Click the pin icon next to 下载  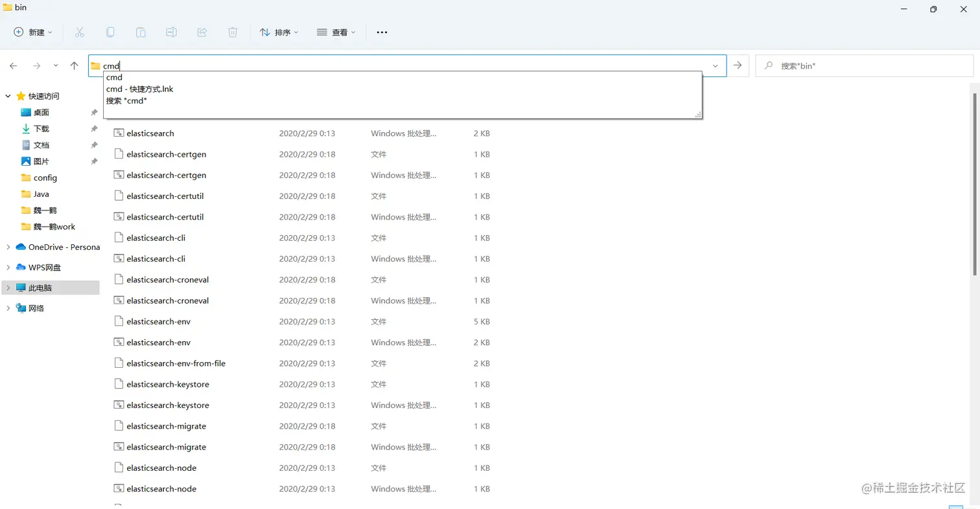(94, 128)
